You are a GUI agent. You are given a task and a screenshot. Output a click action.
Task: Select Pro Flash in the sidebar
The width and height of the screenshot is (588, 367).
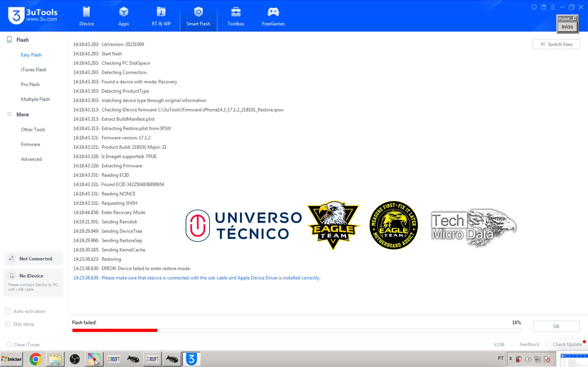tap(30, 84)
